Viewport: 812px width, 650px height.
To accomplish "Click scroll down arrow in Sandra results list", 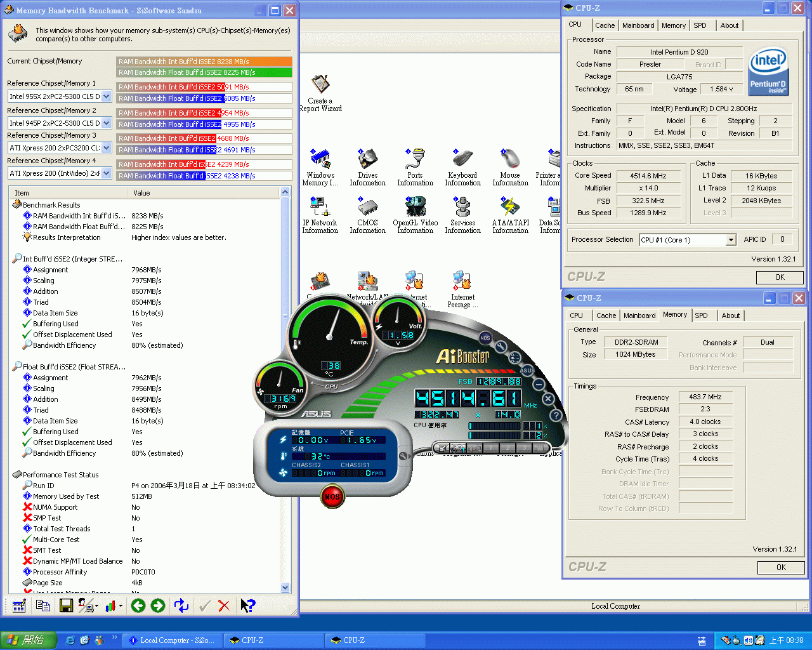I will (285, 588).
